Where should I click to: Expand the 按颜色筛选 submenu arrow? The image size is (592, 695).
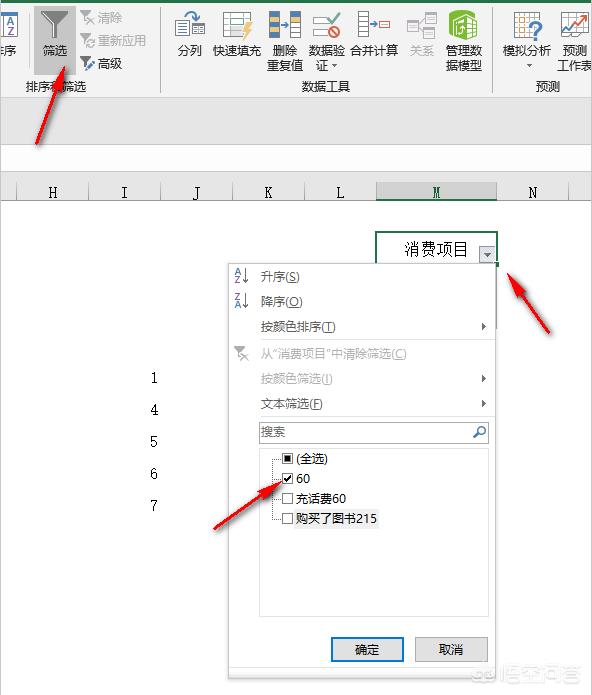point(484,379)
